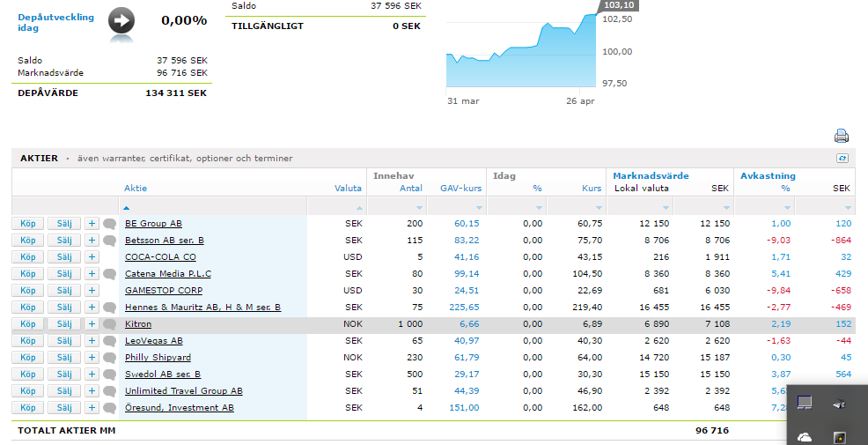Click Köp button for Swedol AB ser. B
Viewport: 868px width, 445px height.
click(x=27, y=375)
